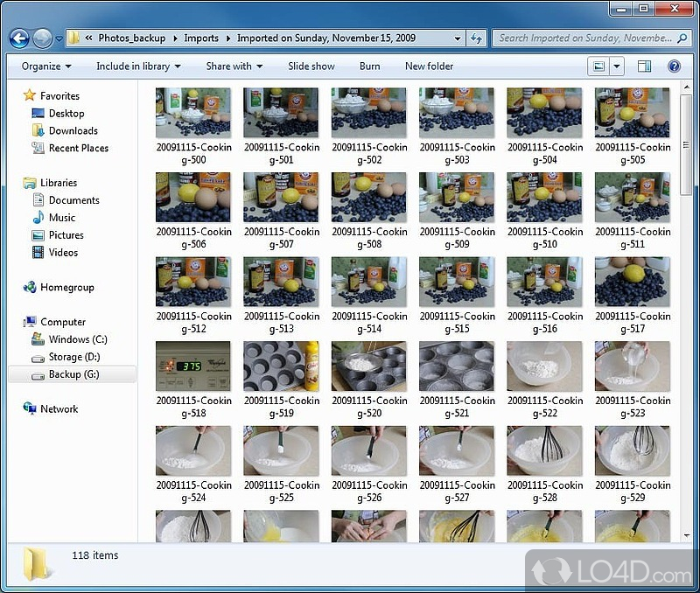Click the Burn toolbar button
Viewport: 700px width, 593px height.
369,66
